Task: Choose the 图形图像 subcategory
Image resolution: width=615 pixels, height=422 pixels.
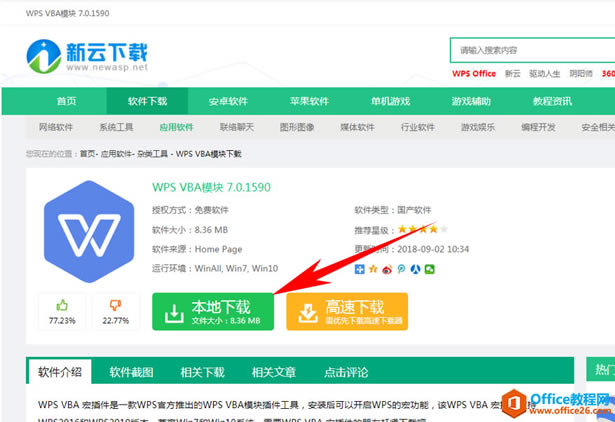Action: [297, 127]
